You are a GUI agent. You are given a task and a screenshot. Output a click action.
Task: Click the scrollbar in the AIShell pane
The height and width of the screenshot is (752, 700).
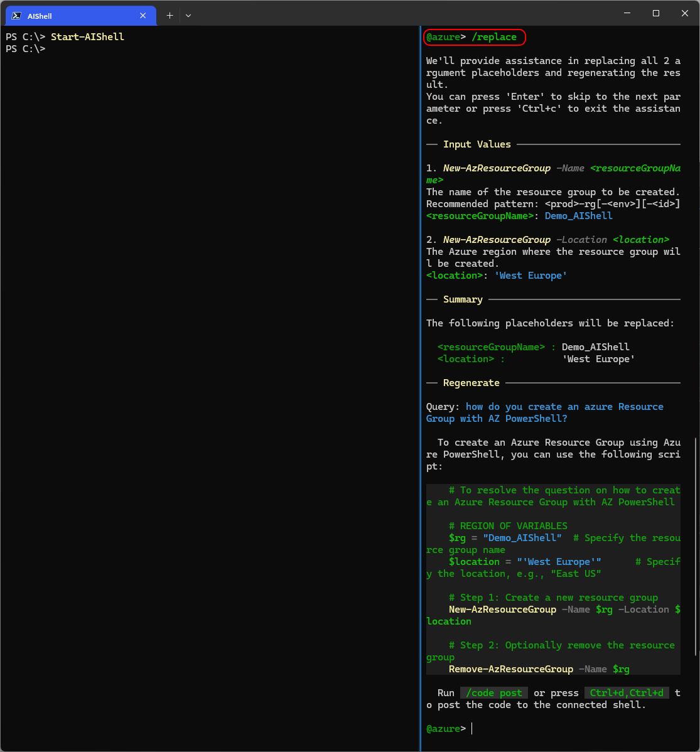pyautogui.click(x=695, y=546)
